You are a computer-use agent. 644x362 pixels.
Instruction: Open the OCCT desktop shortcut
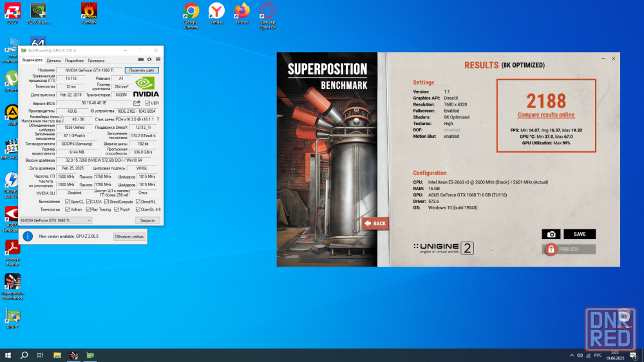click(x=13, y=14)
